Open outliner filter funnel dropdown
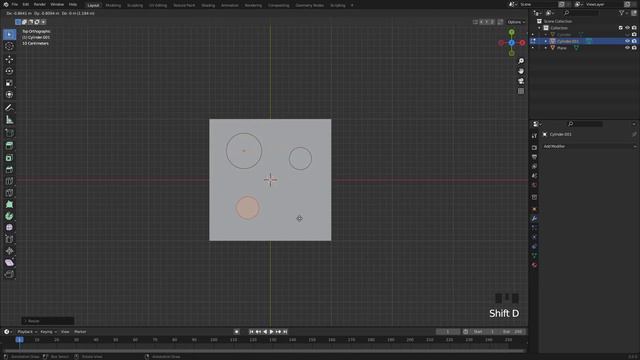Viewport: 640px width, 360px height. click(623, 13)
